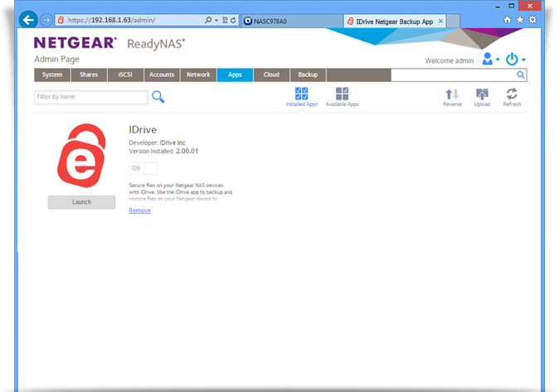Open a new browser tab

click(453, 22)
